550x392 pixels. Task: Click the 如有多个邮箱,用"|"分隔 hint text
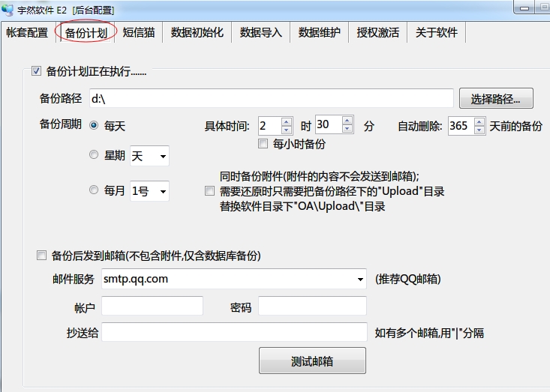(429, 333)
